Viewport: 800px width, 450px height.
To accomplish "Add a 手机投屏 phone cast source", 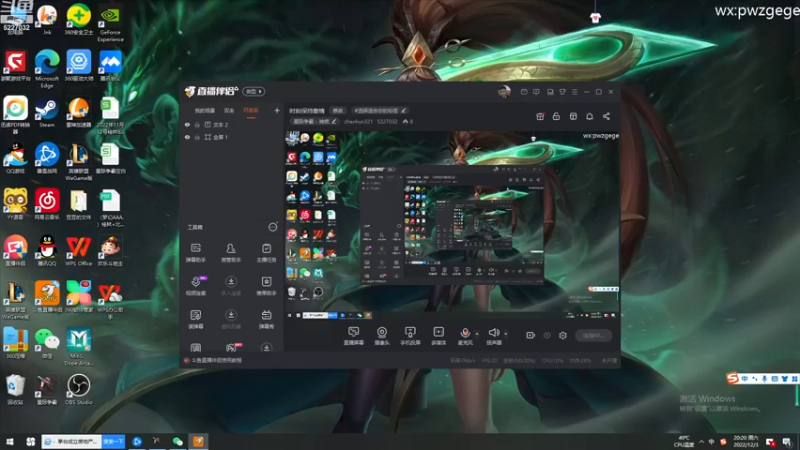I will (410, 336).
